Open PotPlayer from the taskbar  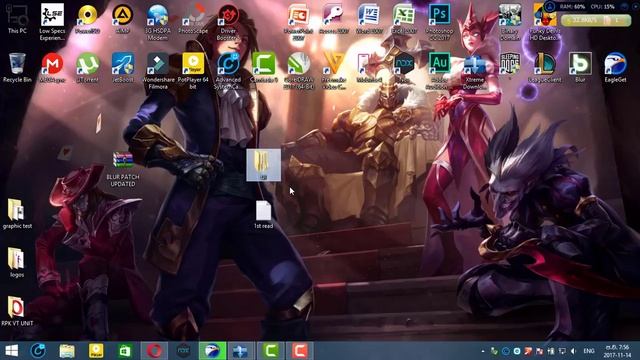coord(96,351)
